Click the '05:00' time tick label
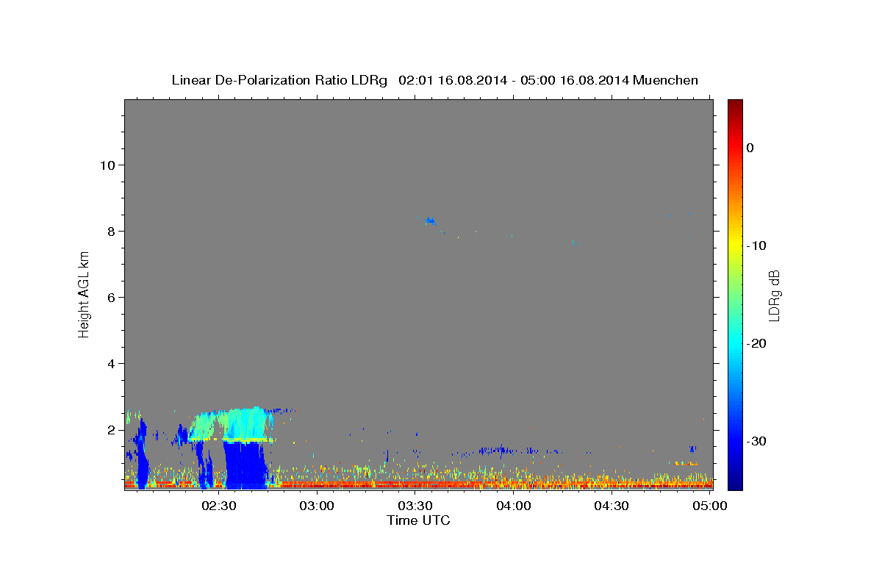This screenshot has width=882, height=588. [710, 506]
